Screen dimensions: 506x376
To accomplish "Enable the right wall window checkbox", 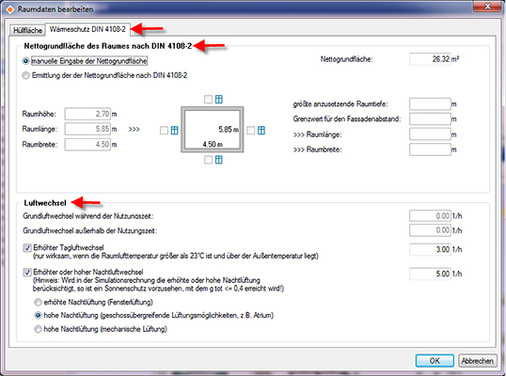I will (251, 130).
